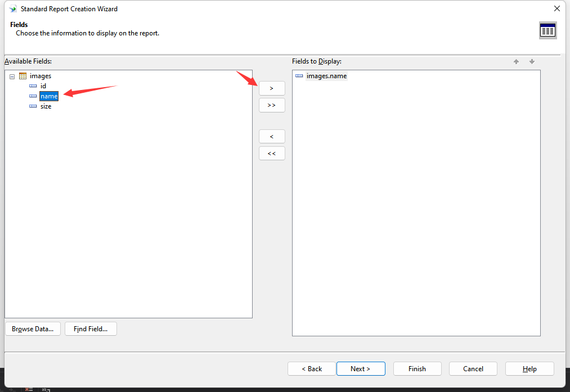Proceed with the Next button
Screen dimensions: 570x392
[x=361, y=369]
